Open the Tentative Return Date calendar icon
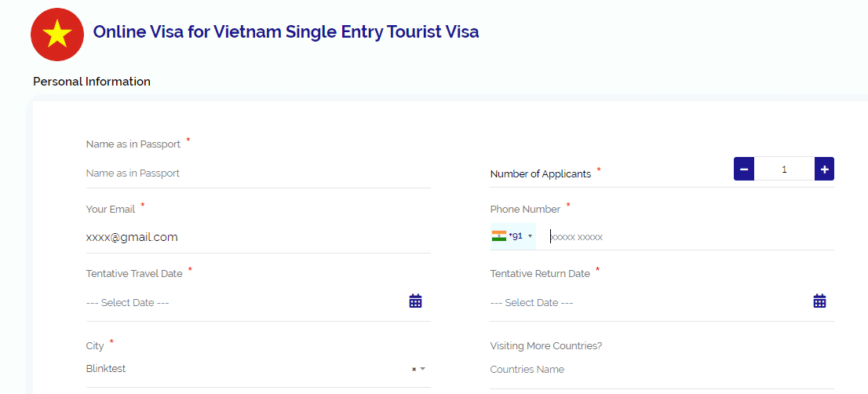The width and height of the screenshot is (868, 394). (x=819, y=301)
